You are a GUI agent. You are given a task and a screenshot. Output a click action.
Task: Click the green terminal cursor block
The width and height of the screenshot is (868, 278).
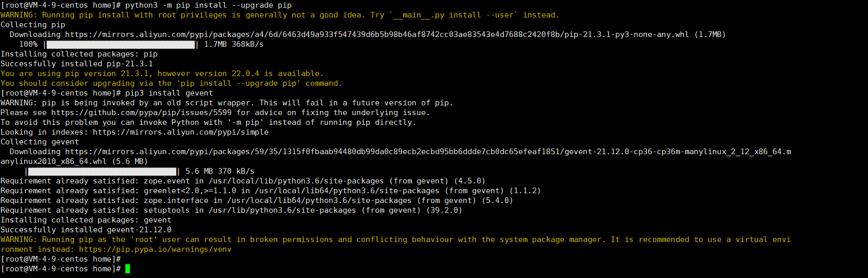coord(127,269)
